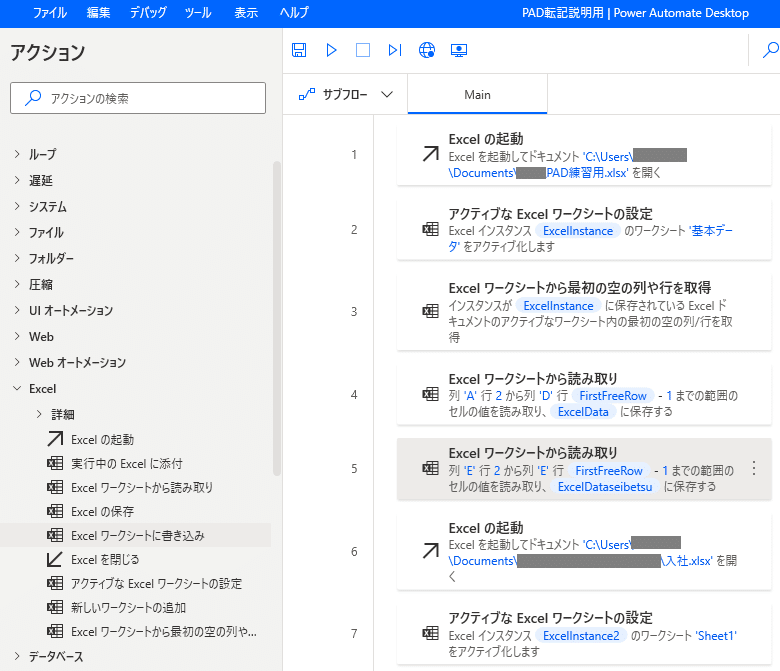This screenshot has height=671, width=780.
Task: Switch to the Main tab
Action: [x=478, y=95]
